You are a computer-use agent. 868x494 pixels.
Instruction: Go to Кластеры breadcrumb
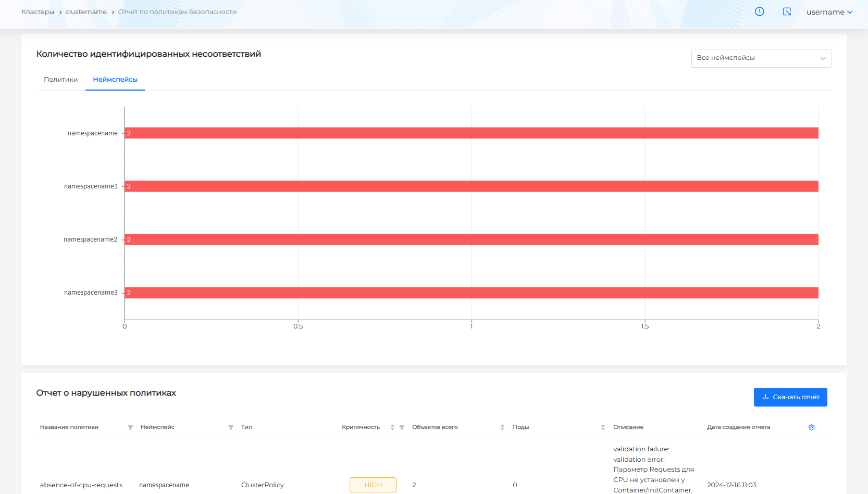pyautogui.click(x=38, y=12)
